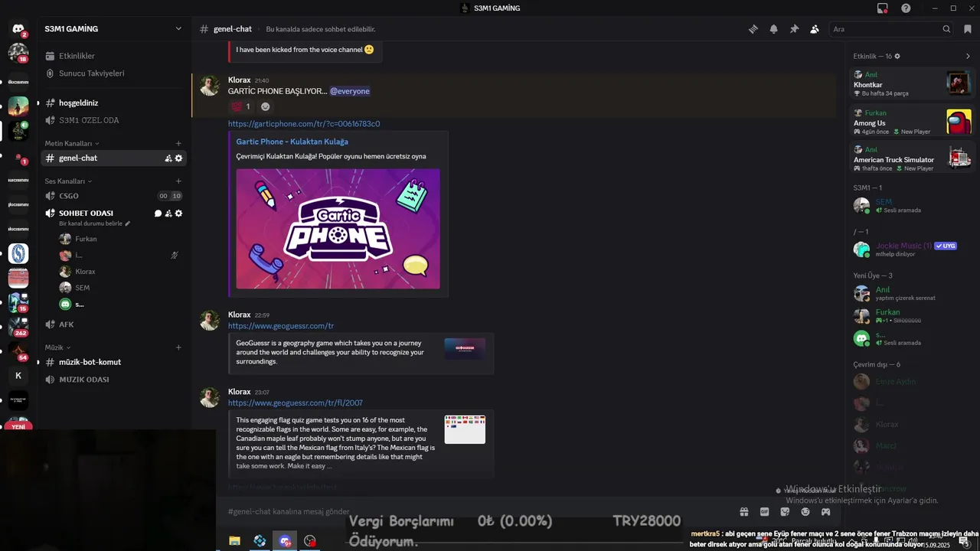Click Klorax username on Gartic message
The height and width of the screenshot is (551, 980).
239,80
